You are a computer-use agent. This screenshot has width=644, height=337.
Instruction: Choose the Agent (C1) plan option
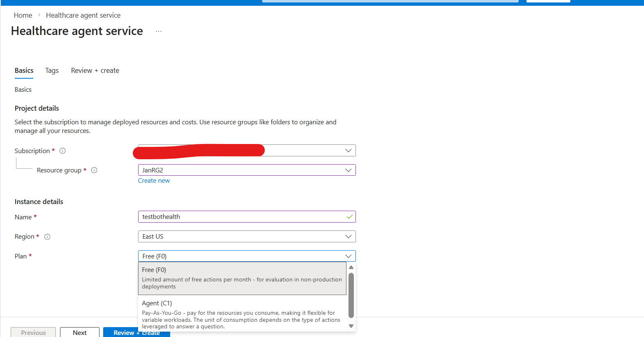(242, 314)
